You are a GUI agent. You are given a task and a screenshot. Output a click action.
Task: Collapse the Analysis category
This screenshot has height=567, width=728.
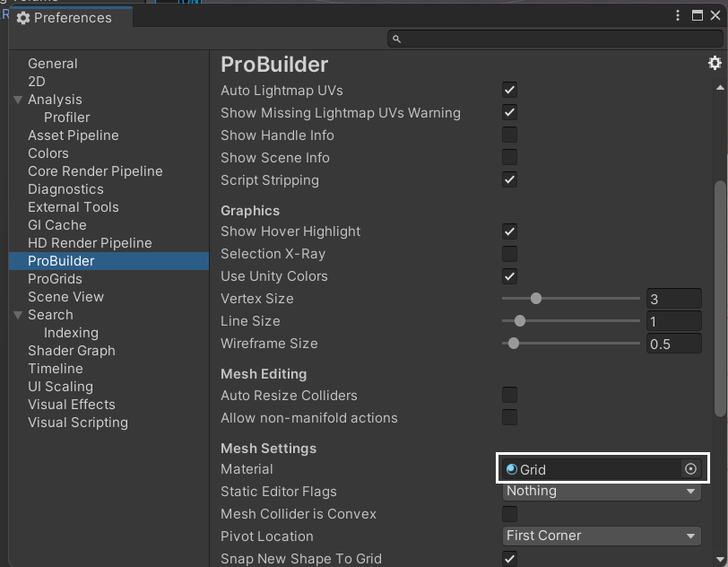click(x=18, y=100)
